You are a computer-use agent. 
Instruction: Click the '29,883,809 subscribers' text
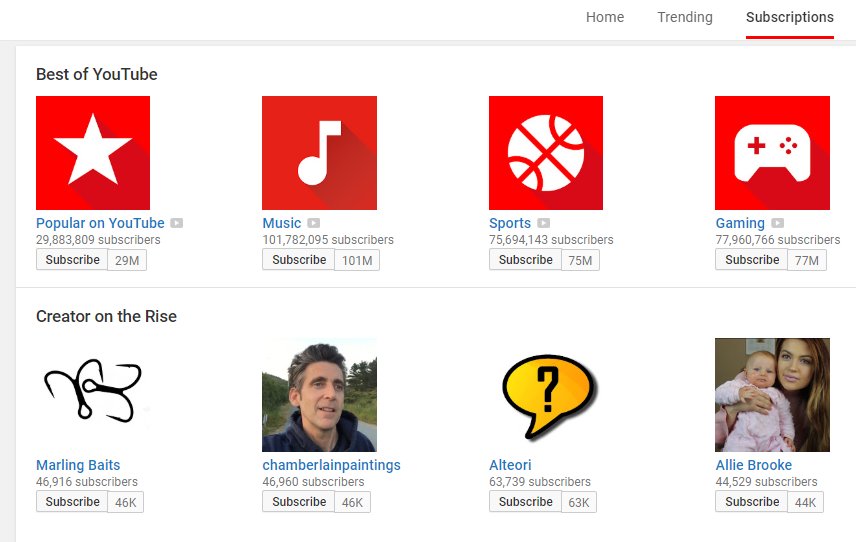(98, 240)
